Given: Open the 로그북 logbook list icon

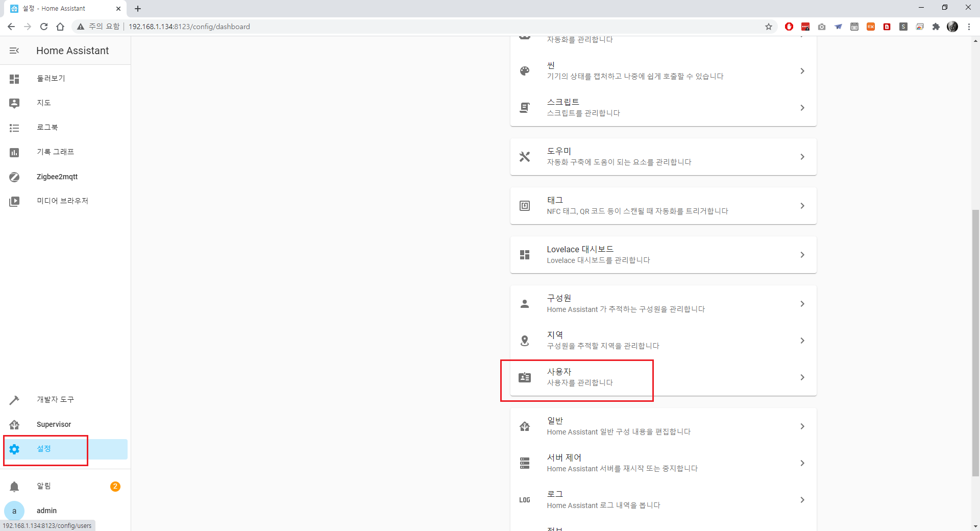Looking at the screenshot, I should [x=14, y=128].
